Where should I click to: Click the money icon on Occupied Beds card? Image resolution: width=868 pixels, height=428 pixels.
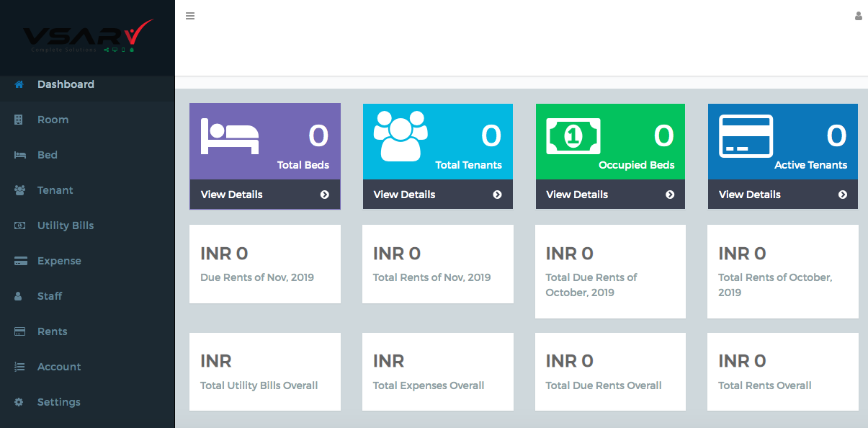(573, 135)
